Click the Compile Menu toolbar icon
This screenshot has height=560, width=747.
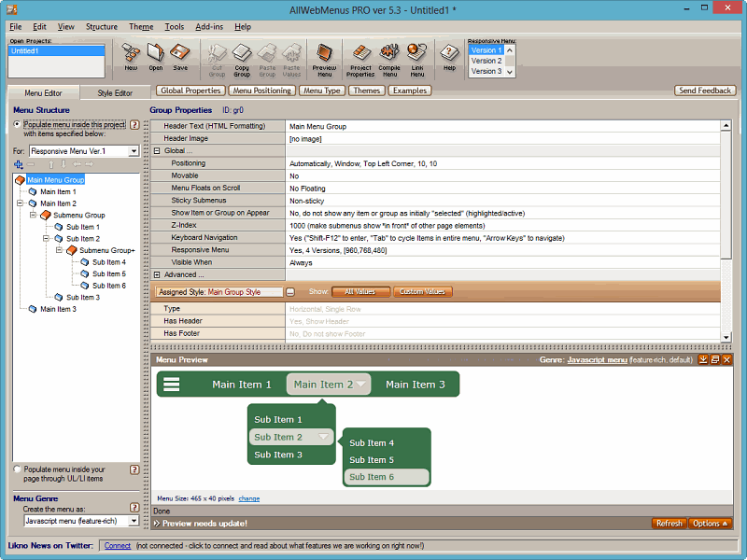[389, 57]
